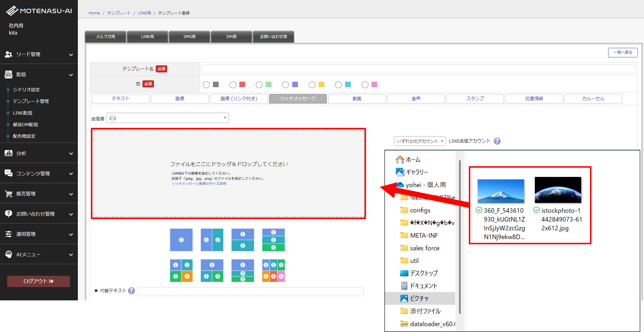This screenshot has width=644, height=332.
Task: Open the 送信者 dropdown
Action: [167, 118]
